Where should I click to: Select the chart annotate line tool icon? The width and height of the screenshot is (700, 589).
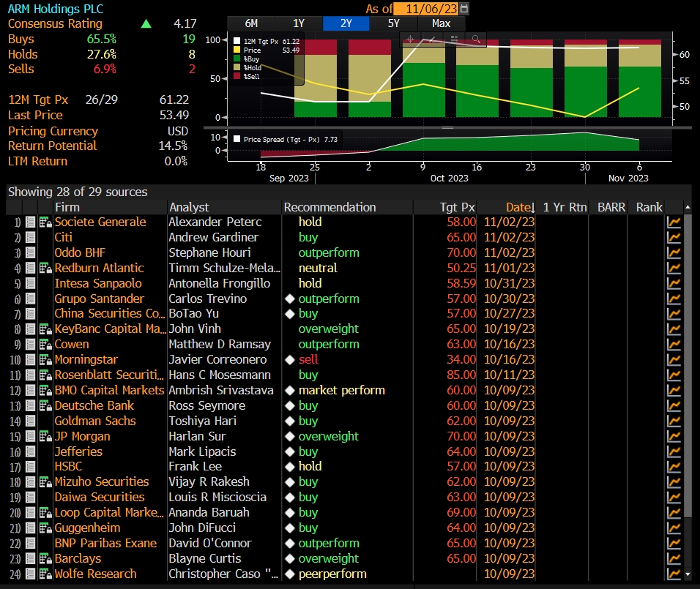(433, 39)
